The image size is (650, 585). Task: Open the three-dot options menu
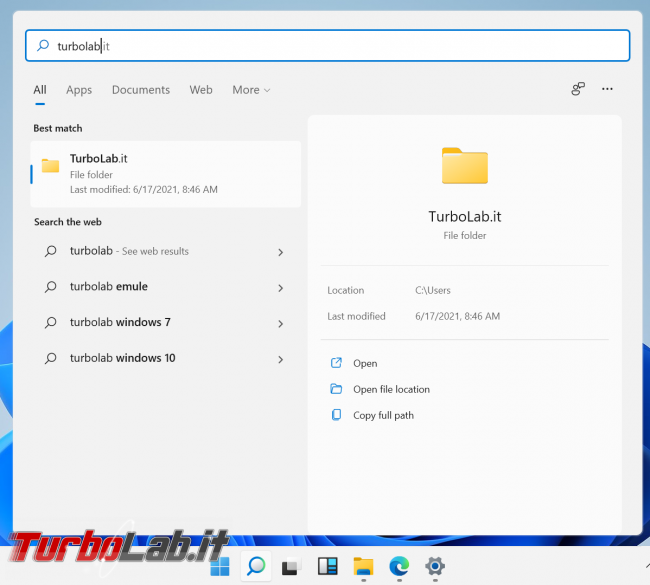tap(607, 89)
